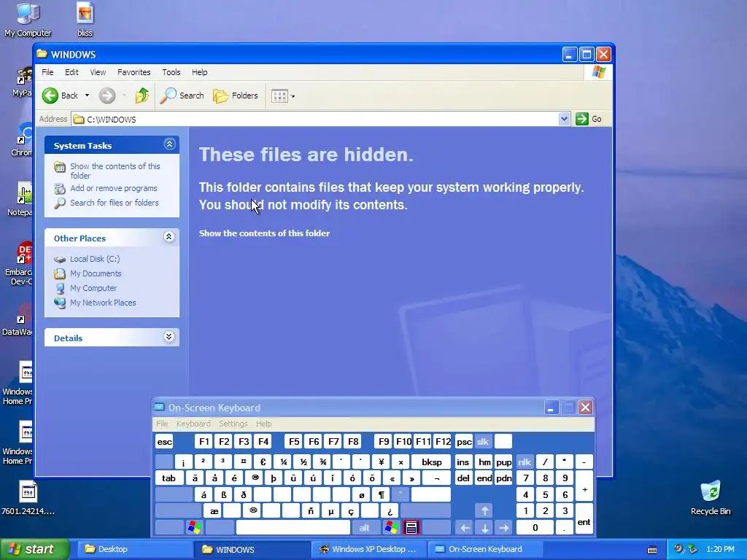Click the keyboard icon beside the system tray
Image resolution: width=747 pixels, height=560 pixels.
click(x=652, y=550)
